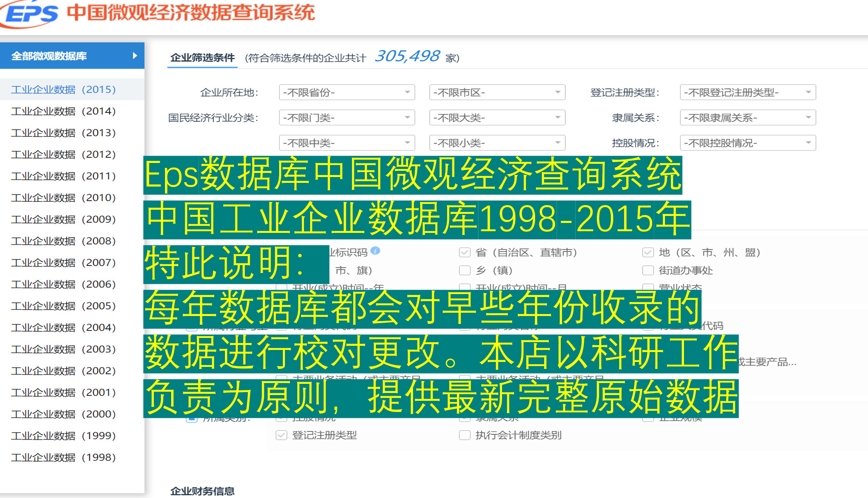Click the info icon beside 标识码

[x=375, y=251]
